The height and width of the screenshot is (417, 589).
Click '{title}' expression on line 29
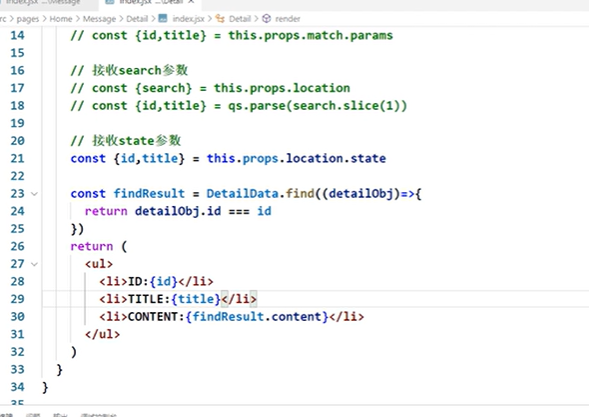point(196,299)
